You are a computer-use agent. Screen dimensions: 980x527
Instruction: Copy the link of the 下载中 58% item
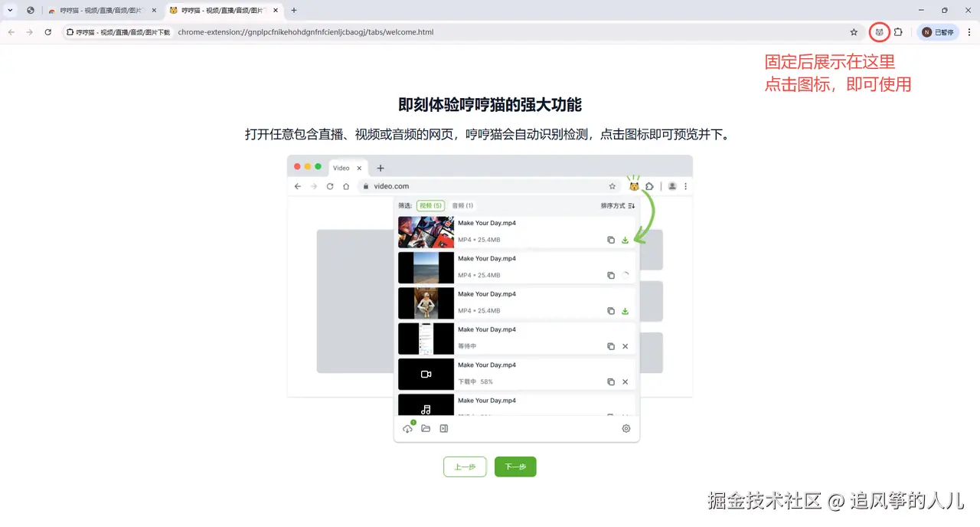[611, 381]
